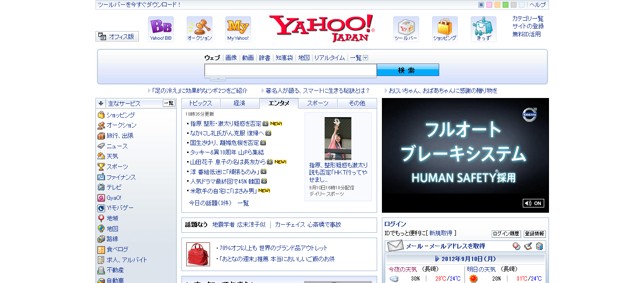The width and height of the screenshot is (644, 283).
Task: Click the notepad with pen icon in mail row
Action: [x=528, y=246]
